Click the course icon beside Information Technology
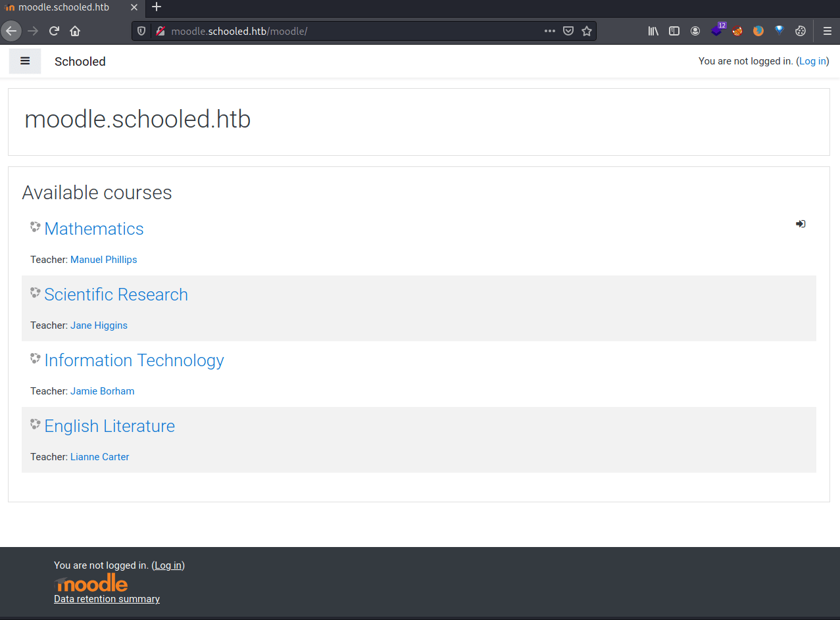This screenshot has height=620, width=840. [x=36, y=358]
